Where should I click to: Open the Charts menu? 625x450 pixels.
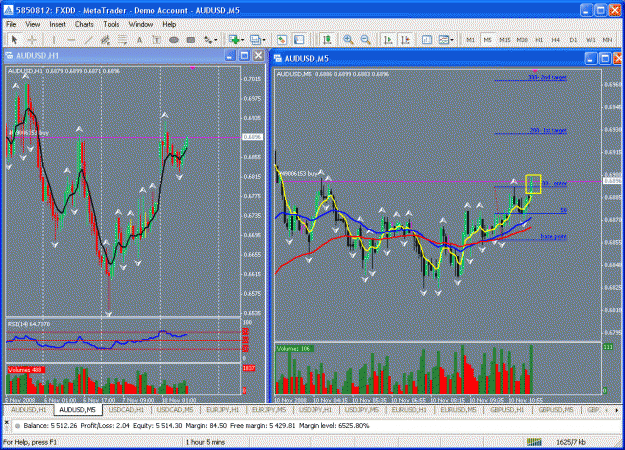84,24
